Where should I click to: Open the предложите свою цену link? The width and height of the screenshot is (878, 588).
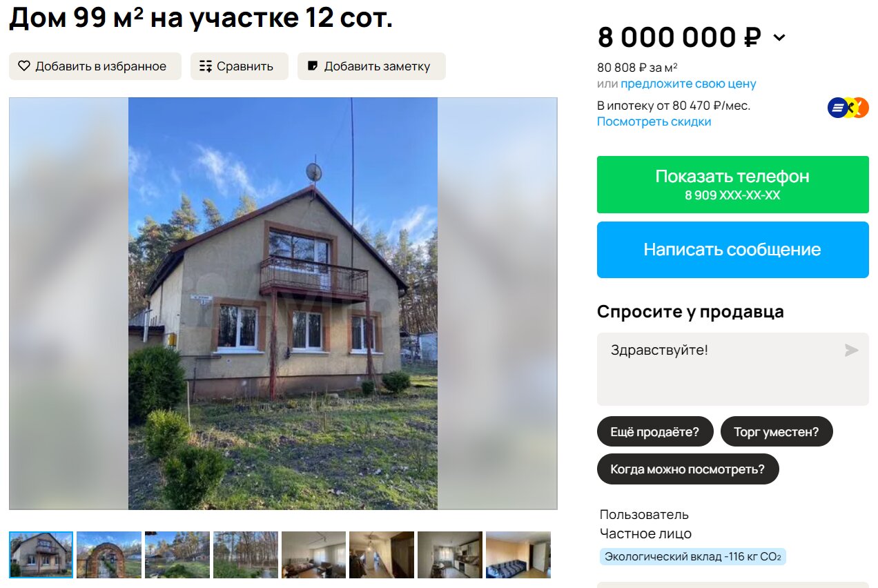click(x=688, y=84)
